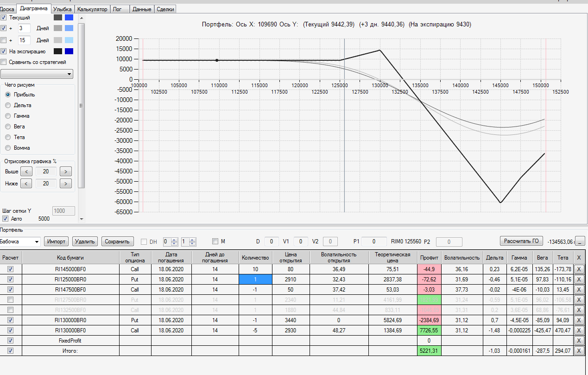Click the Удалить button

tap(85, 242)
